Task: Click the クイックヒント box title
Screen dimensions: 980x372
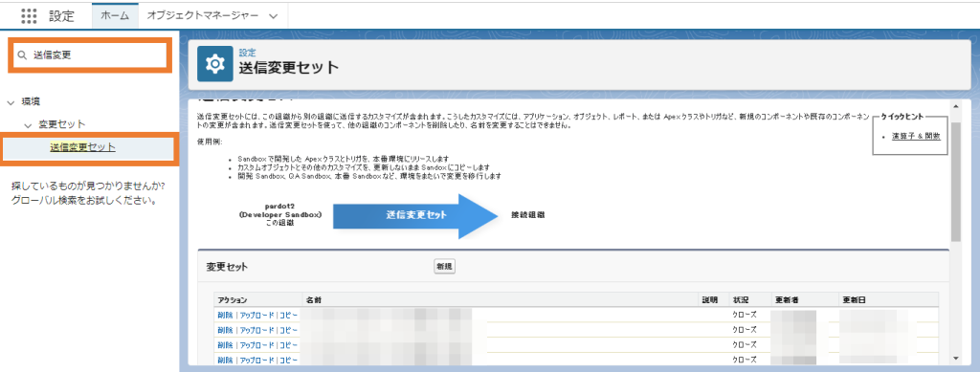Action: (x=902, y=117)
